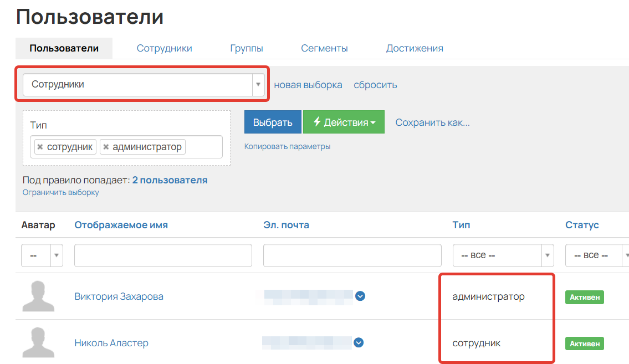The height and width of the screenshot is (364, 629).
Task: Open the Тип column filter «-- все --»
Action: click(502, 255)
